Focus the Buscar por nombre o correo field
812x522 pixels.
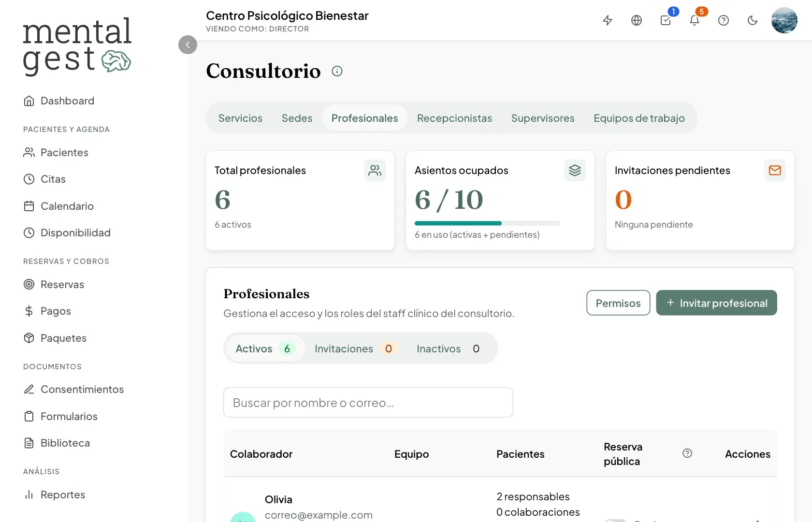(x=368, y=402)
